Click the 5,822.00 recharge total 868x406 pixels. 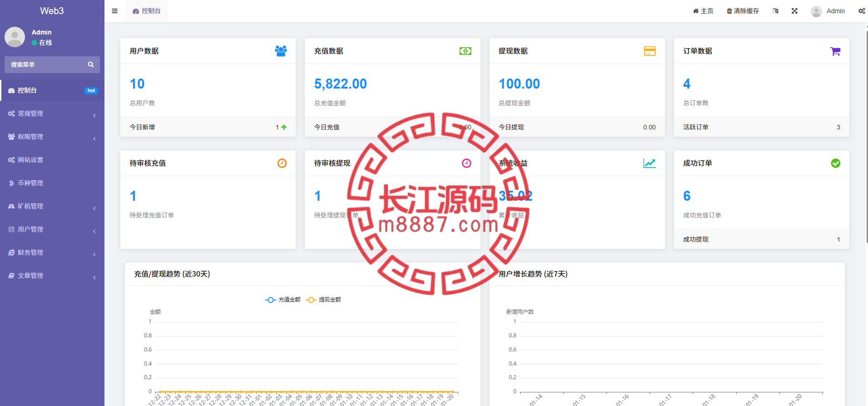point(341,84)
